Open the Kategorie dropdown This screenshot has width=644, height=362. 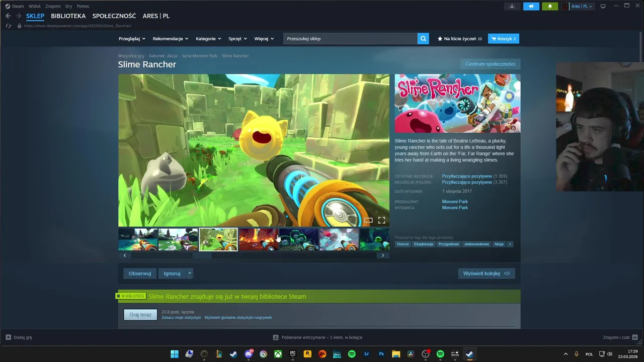point(208,39)
